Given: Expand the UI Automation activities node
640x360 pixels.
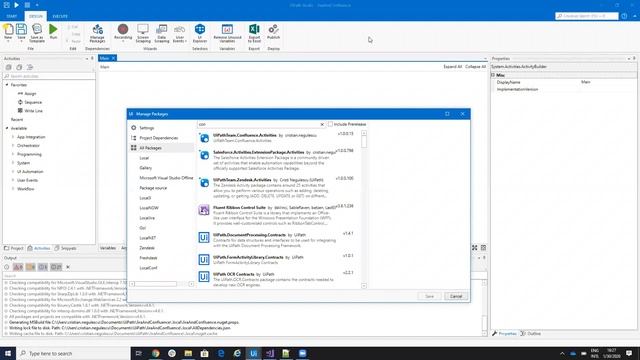Looking at the screenshot, I should pyautogui.click(x=13, y=172).
